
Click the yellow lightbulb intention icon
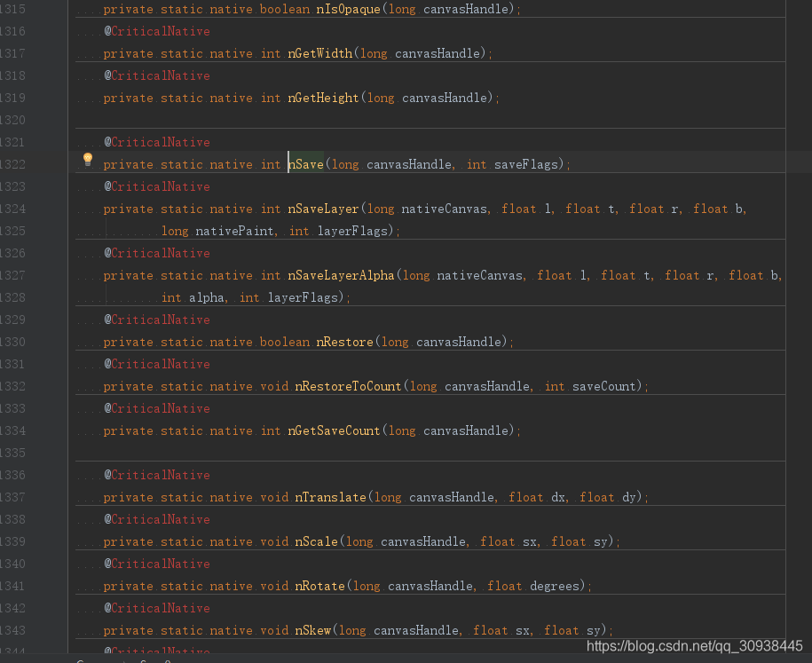pos(88,160)
